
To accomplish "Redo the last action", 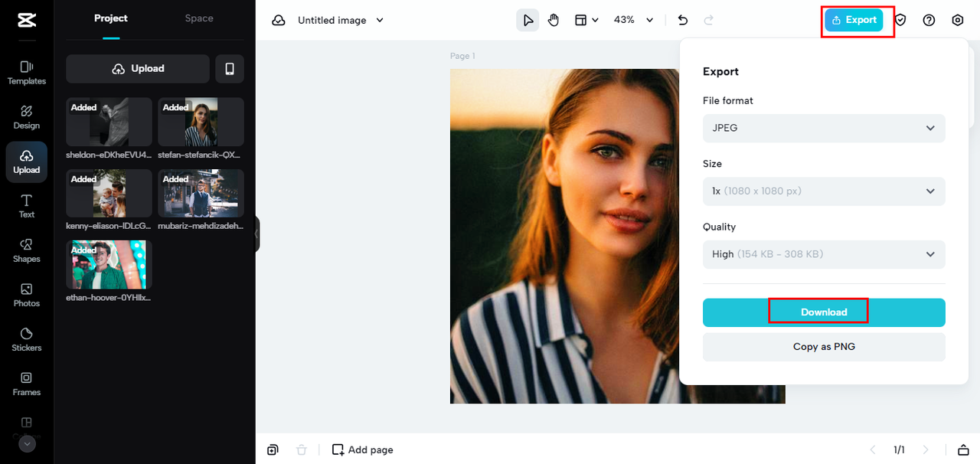I will click(x=708, y=20).
